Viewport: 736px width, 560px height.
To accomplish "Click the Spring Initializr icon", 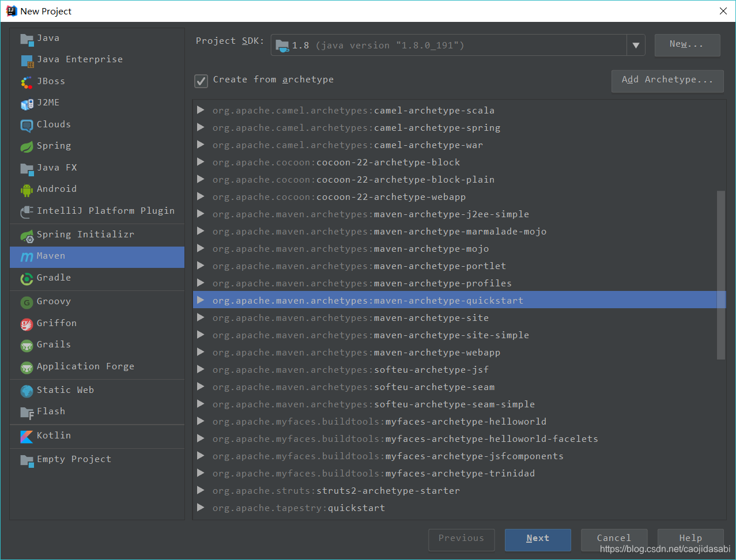I will pos(27,235).
